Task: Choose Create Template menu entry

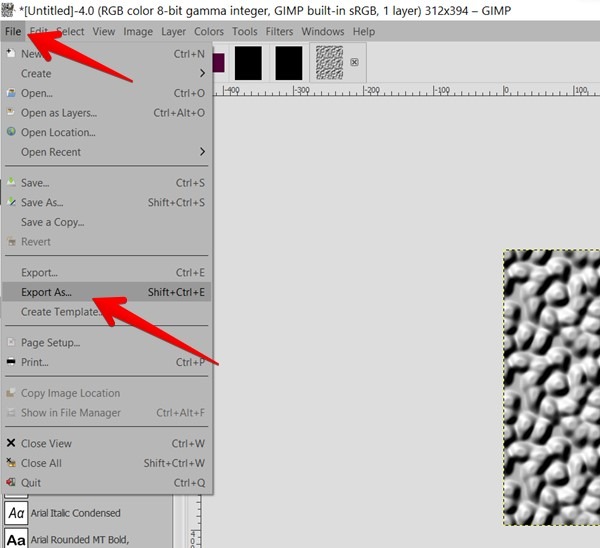Action: (106, 312)
